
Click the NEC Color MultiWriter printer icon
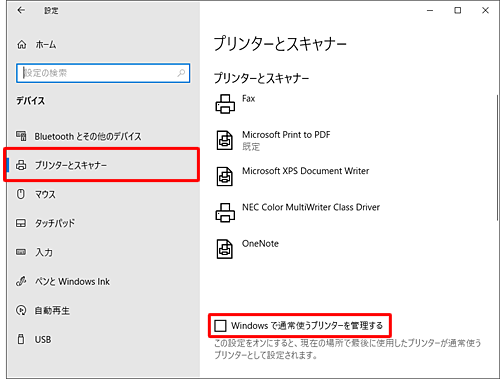tap(225, 213)
